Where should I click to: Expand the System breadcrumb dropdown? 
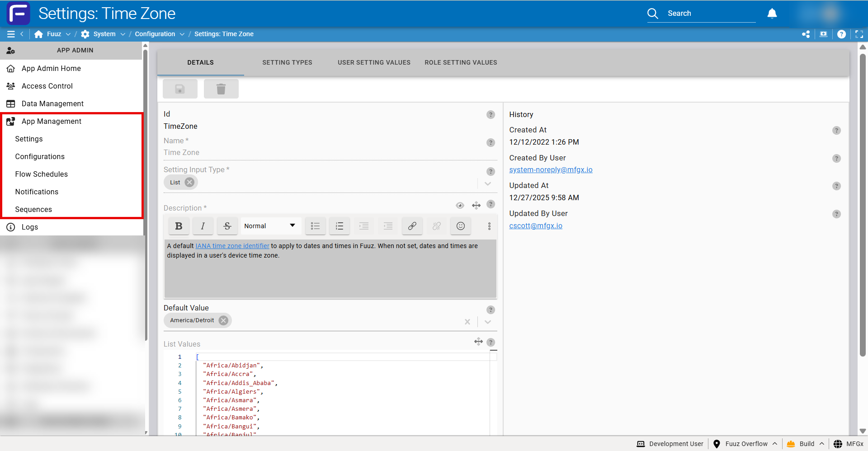[123, 34]
